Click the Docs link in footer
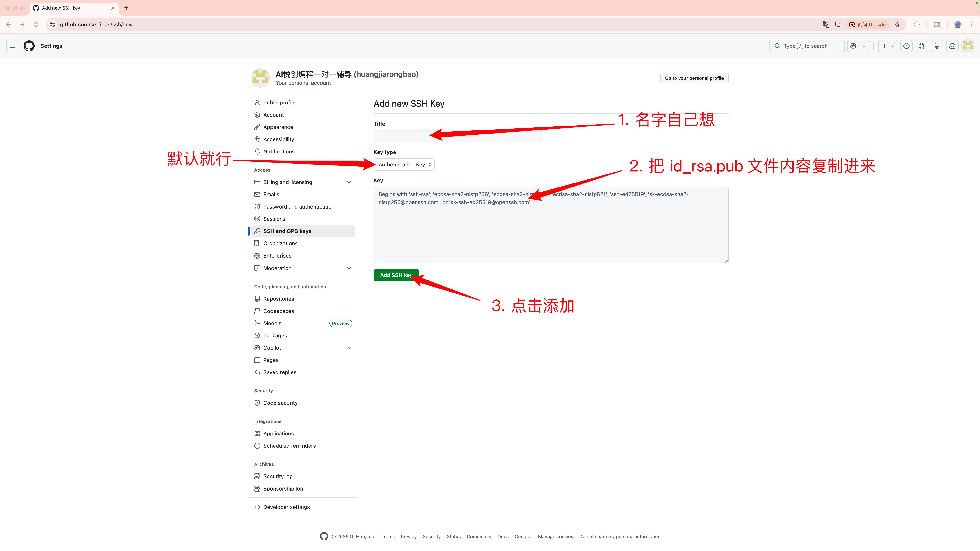This screenshot has height=551, width=980. click(503, 536)
